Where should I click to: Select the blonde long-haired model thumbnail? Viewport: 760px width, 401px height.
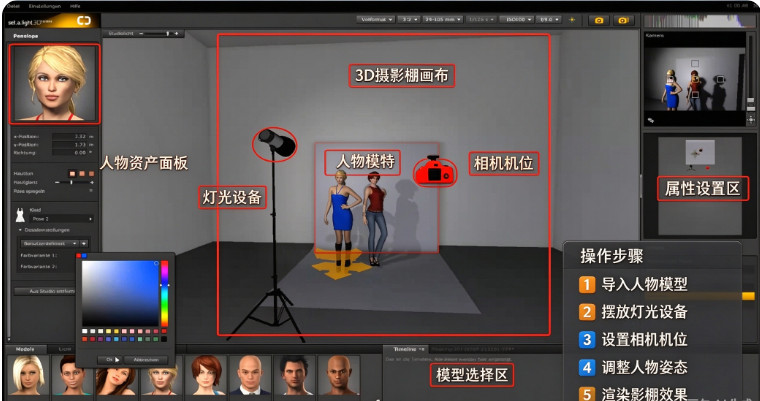(29, 375)
